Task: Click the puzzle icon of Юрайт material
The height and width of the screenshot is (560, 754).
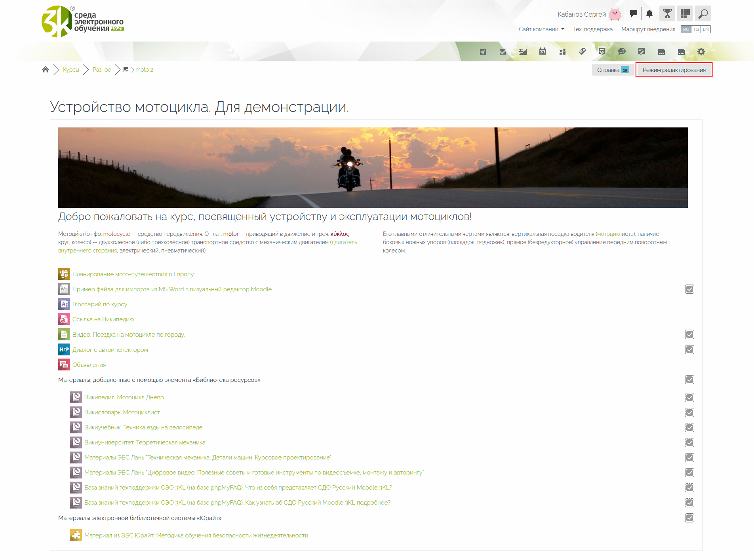Action: (x=76, y=535)
